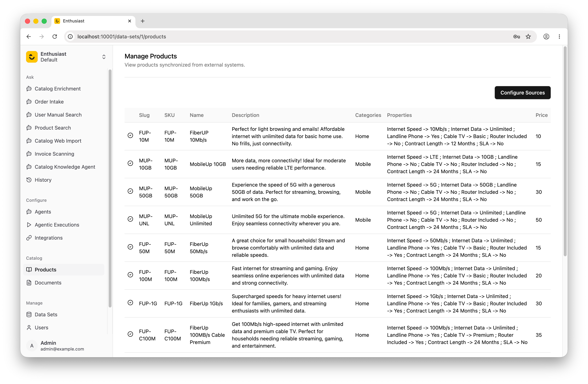Reload the page with refresh icon
This screenshot has height=384, width=588.
point(55,37)
